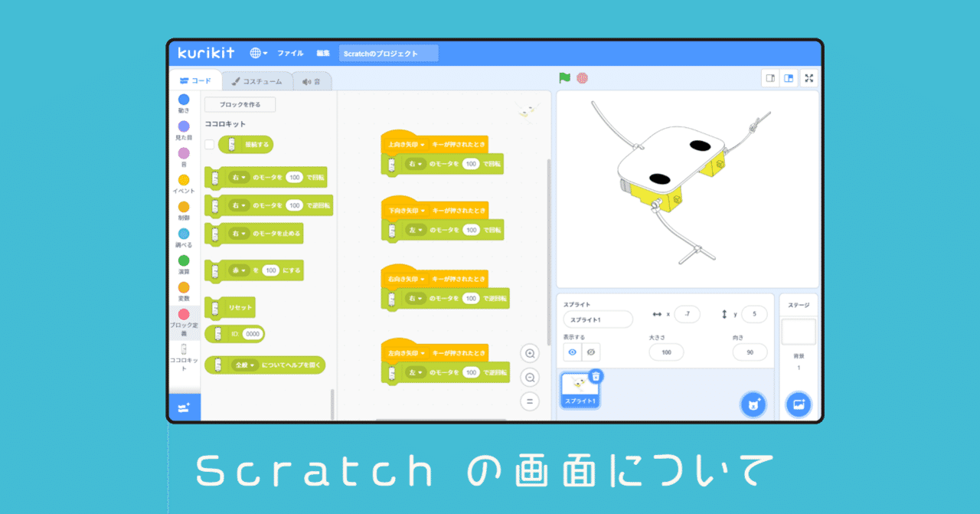Image resolution: width=980 pixels, height=514 pixels.
Task: Click the x position field
Action: (x=687, y=314)
